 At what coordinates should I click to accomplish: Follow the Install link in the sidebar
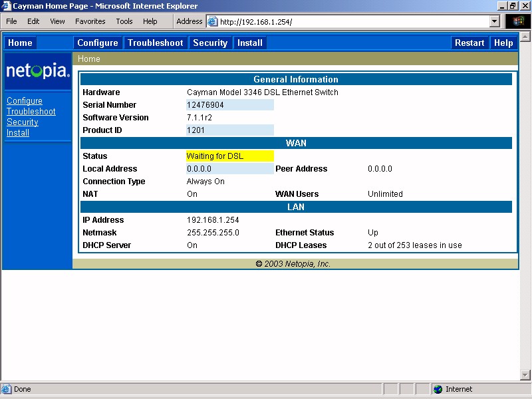18,132
